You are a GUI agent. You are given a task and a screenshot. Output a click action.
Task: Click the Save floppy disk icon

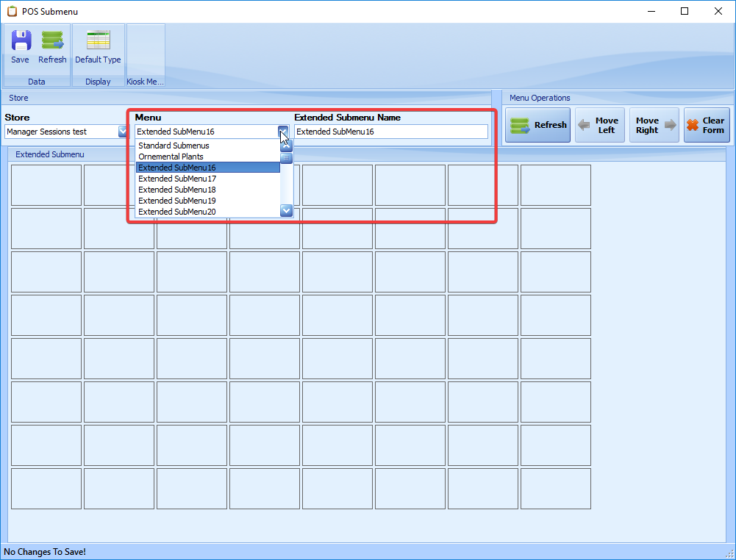[x=21, y=41]
